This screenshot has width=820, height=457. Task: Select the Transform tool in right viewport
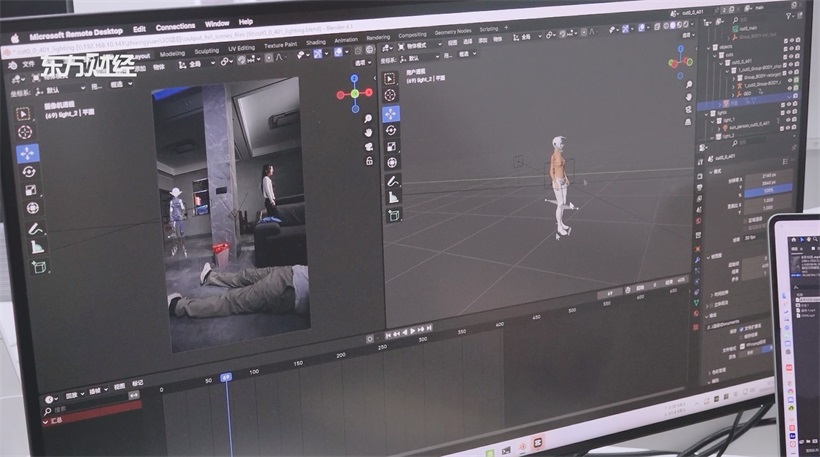tap(391, 163)
